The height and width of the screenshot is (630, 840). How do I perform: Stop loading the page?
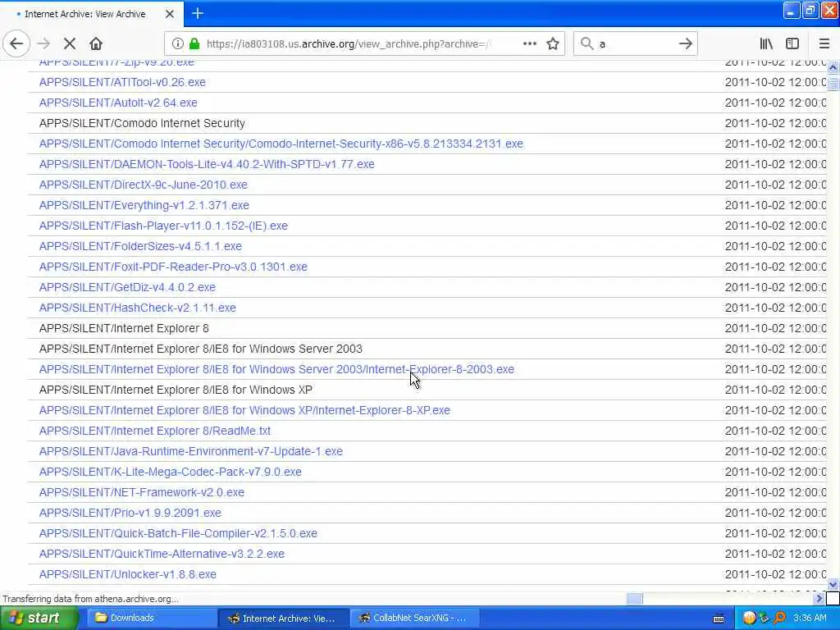coord(70,44)
